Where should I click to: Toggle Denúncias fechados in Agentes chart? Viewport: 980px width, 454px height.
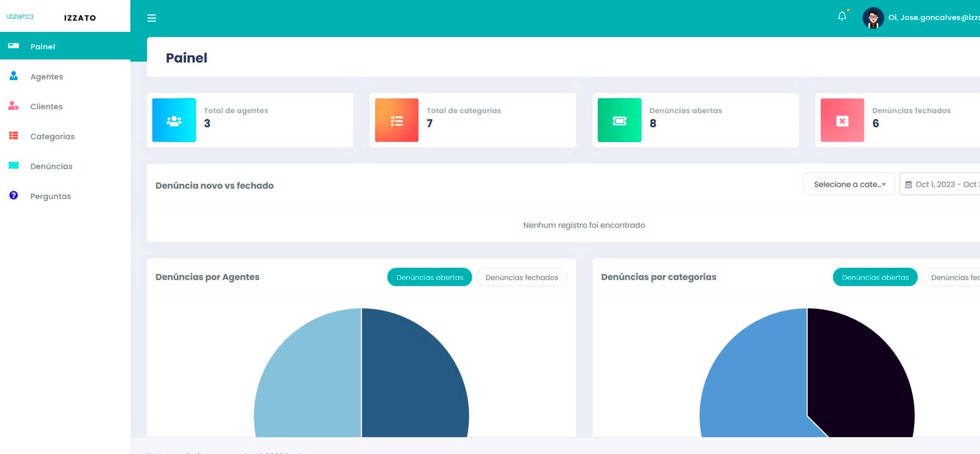(x=521, y=277)
